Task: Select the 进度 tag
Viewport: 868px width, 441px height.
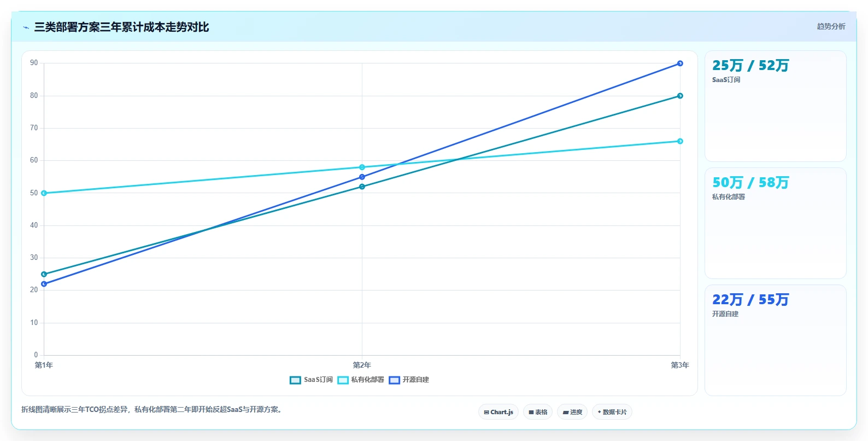Action: point(572,412)
